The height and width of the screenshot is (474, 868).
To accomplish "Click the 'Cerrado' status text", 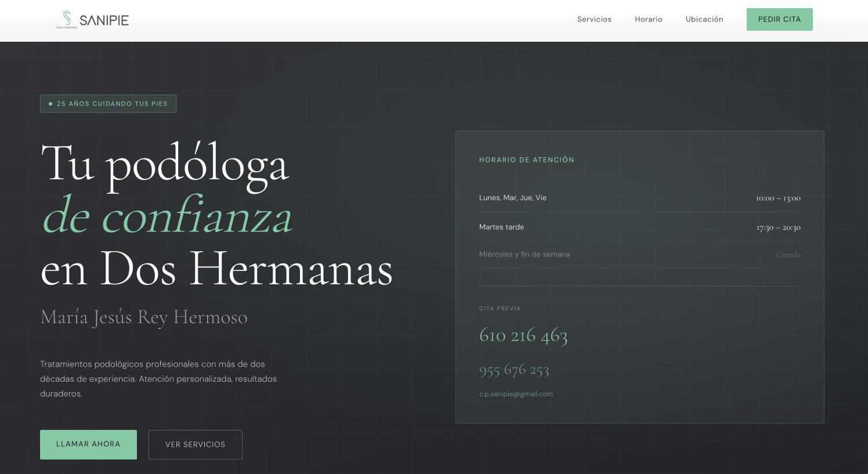I will coord(788,255).
